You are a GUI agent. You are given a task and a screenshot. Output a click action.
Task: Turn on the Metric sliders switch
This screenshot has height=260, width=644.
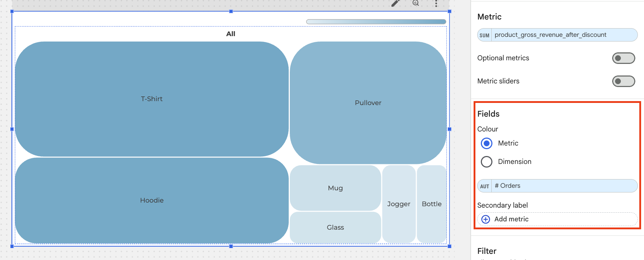point(623,81)
